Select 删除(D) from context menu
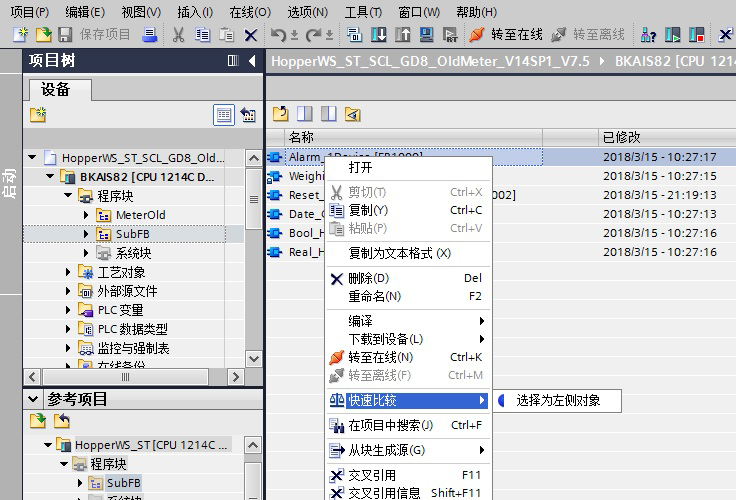736x500 pixels. coord(367,278)
